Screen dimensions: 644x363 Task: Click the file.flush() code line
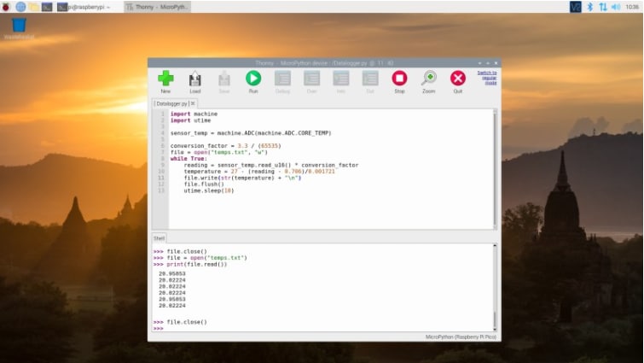point(204,184)
